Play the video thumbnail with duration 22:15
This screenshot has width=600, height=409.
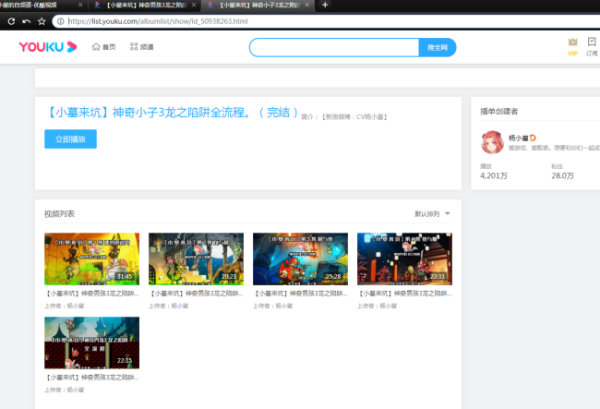tap(91, 343)
